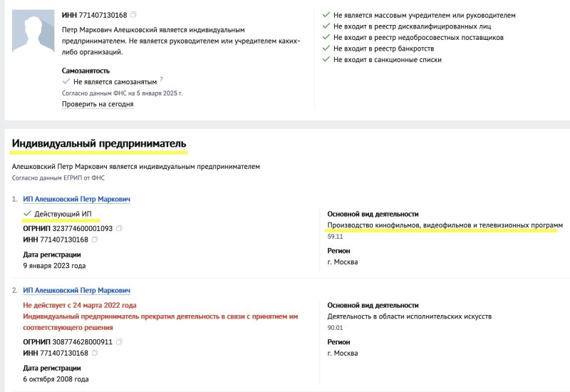Viewport: 570px width, 392px height.
Task: Open second 'ИП Алешковский Петр Маркович' link
Action: tap(76, 290)
